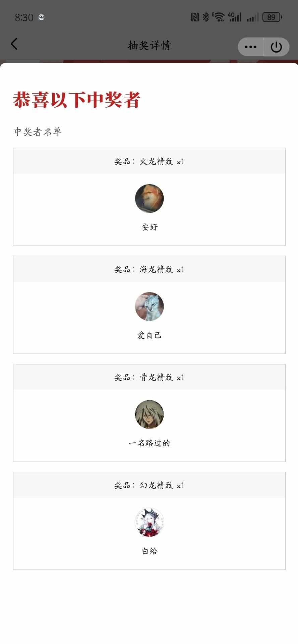Select winner name 爱自己
This screenshot has width=298, height=644.
click(x=149, y=335)
